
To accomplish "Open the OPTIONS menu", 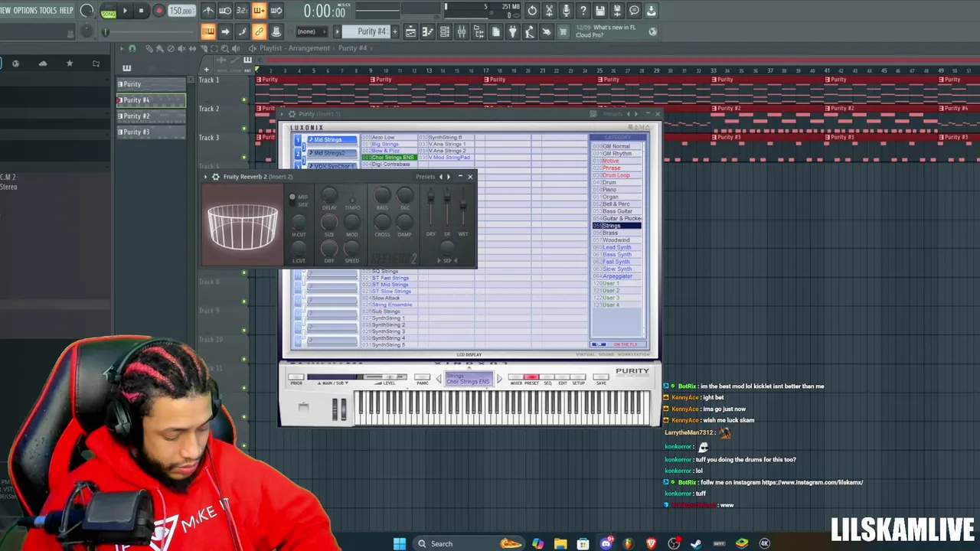I will pyautogui.click(x=24, y=10).
